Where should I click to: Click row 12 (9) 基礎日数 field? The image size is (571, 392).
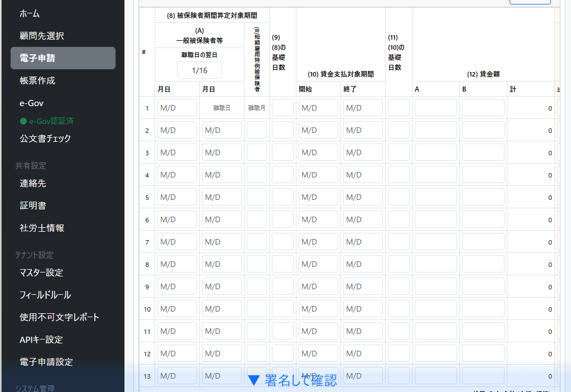tap(282, 353)
